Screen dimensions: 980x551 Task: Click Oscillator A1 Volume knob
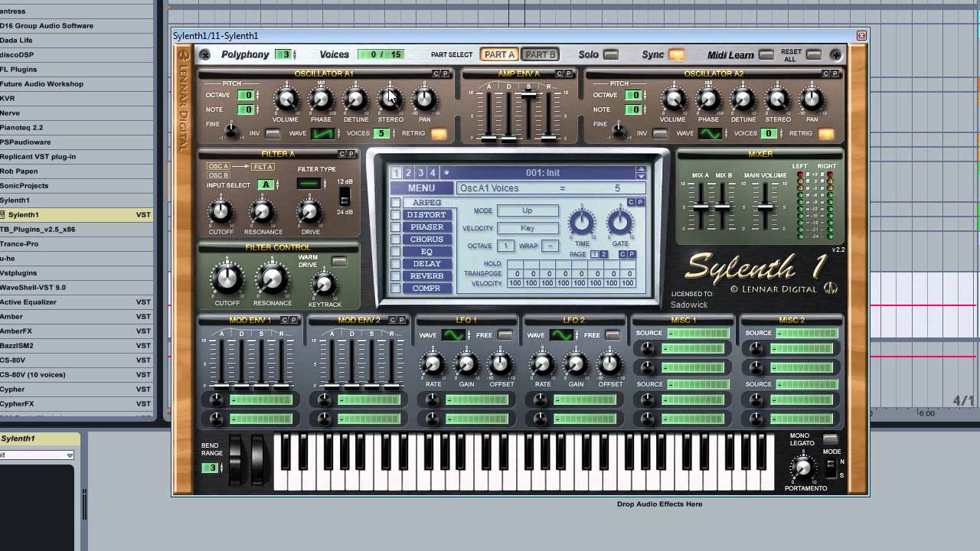pyautogui.click(x=286, y=99)
